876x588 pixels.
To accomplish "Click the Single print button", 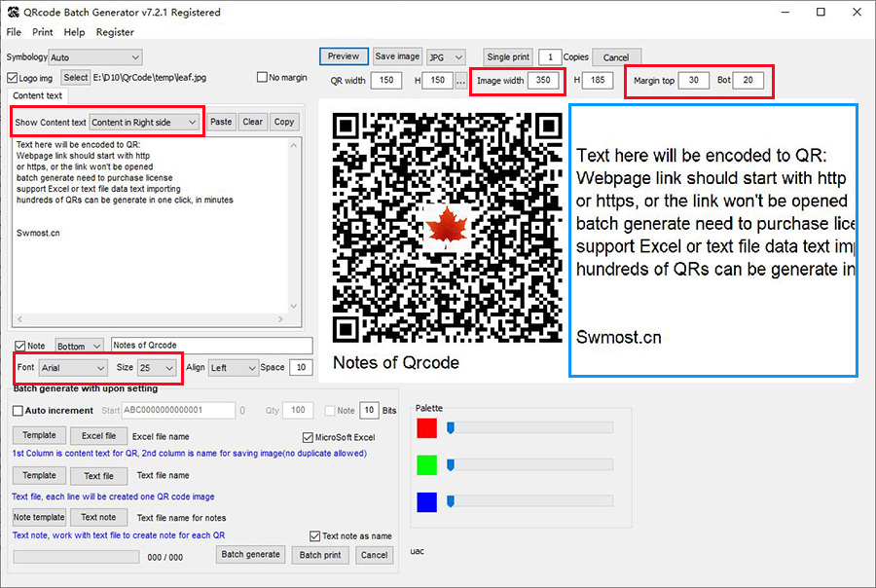I will 508,56.
